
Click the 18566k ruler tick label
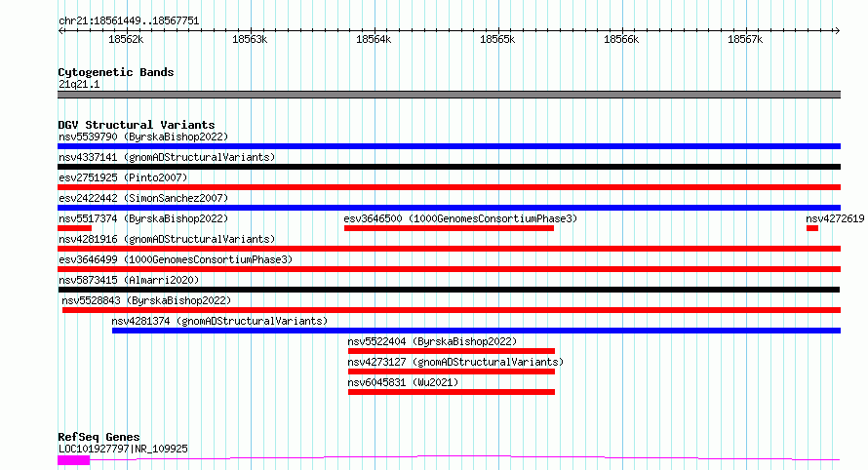click(x=621, y=39)
